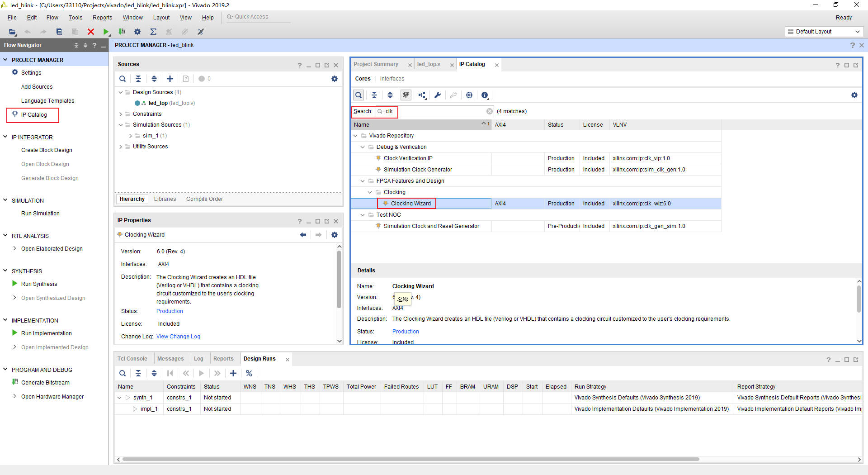
Task: Click the IP Catalog hierarchy group-by icon
Action: click(x=422, y=95)
